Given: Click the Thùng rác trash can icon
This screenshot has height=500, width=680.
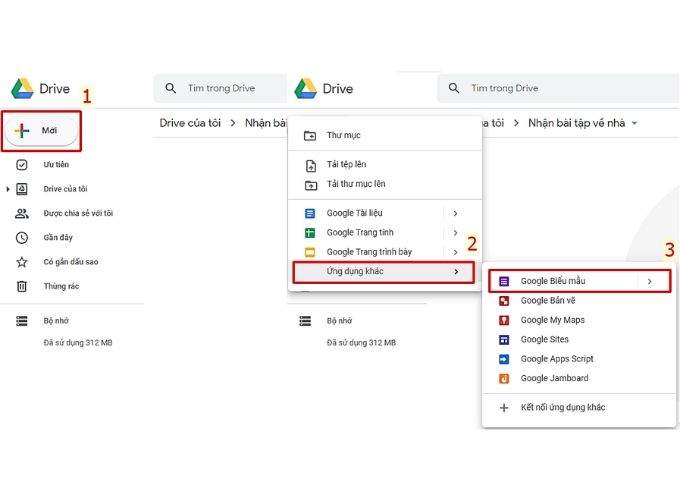Looking at the screenshot, I should pos(22,286).
